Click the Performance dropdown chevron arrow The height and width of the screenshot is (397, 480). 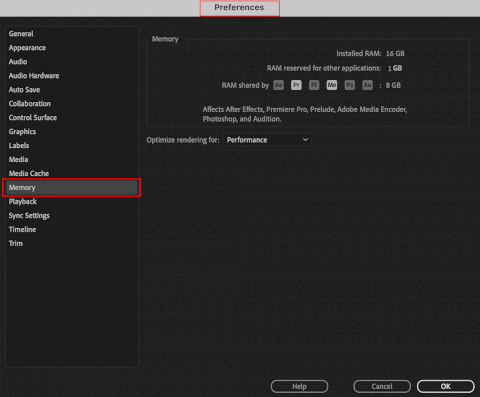pos(305,140)
